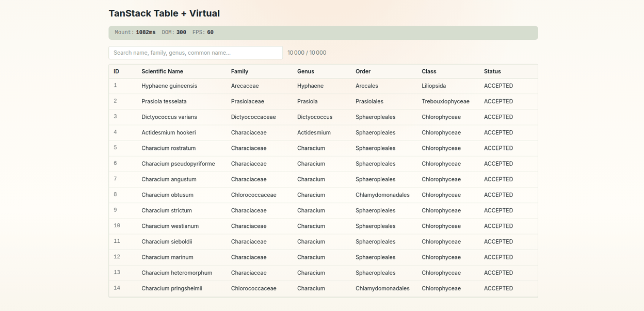The height and width of the screenshot is (311, 644).
Task: Click the Prasiola genus cell
Action: [x=308, y=101]
